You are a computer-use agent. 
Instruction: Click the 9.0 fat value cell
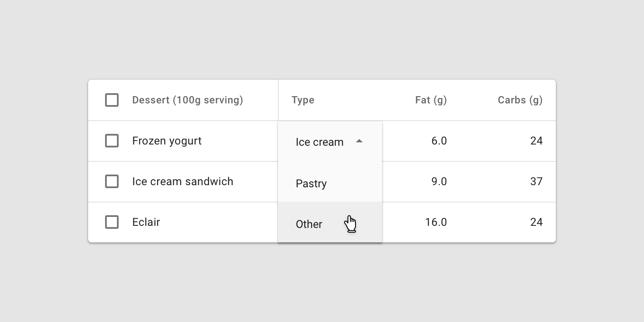click(439, 181)
